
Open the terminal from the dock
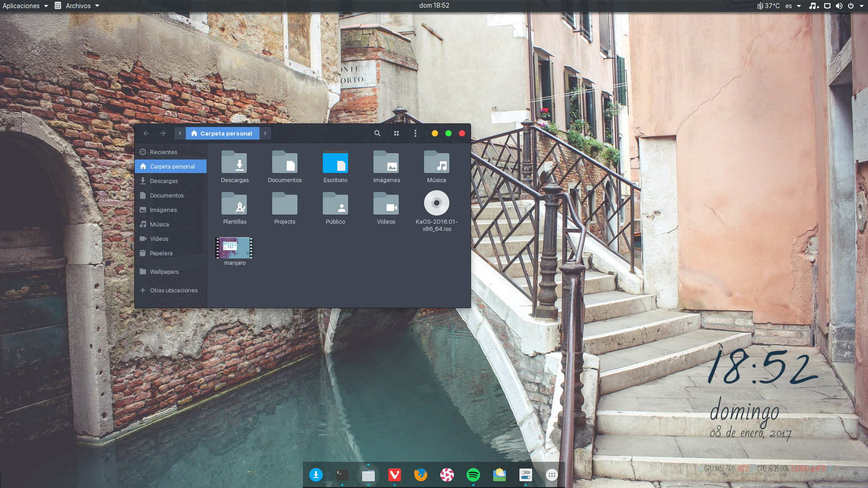pos(341,475)
